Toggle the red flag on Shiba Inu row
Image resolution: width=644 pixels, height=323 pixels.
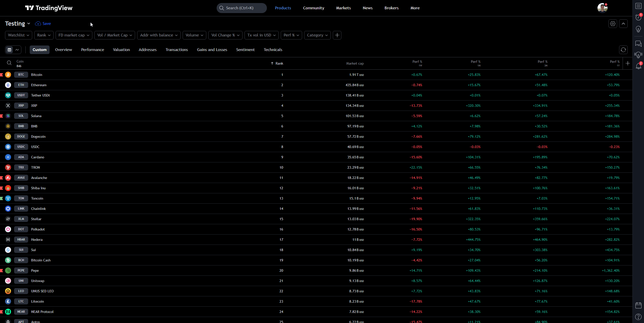pos(2,188)
